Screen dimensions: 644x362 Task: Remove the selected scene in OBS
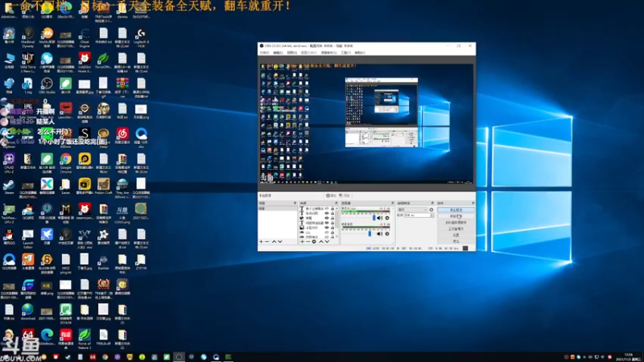tap(266, 241)
